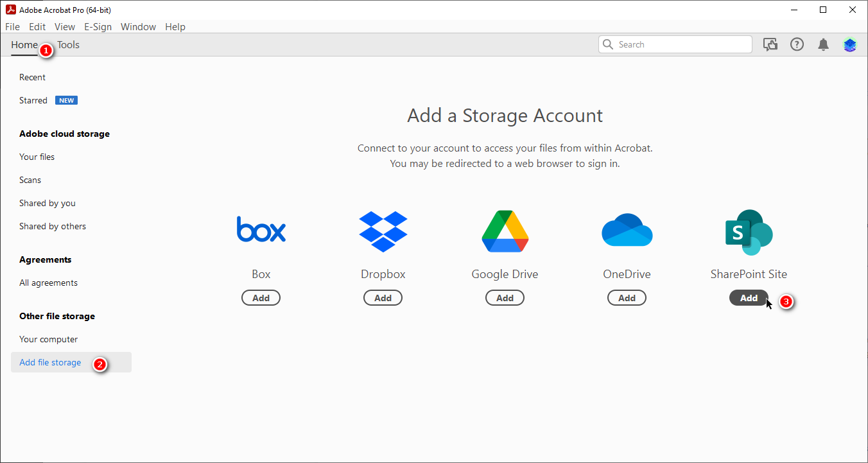Click the Add a Storage Account heading

point(505,116)
